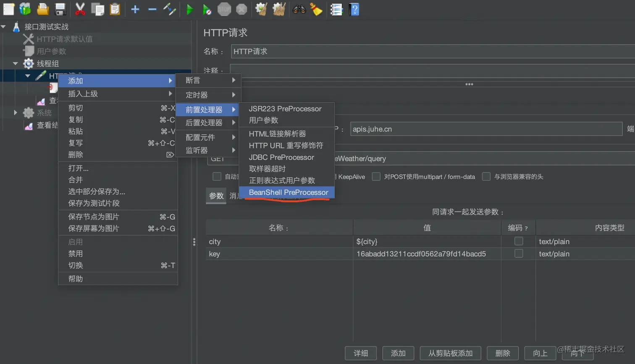Select 复制 from the context menu
The height and width of the screenshot is (364, 635).
[x=118, y=120]
